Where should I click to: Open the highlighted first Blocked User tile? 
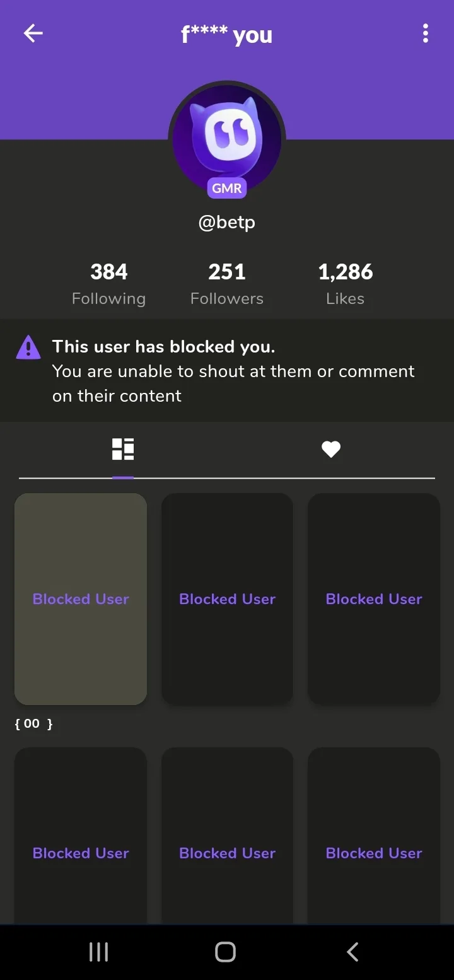click(81, 599)
